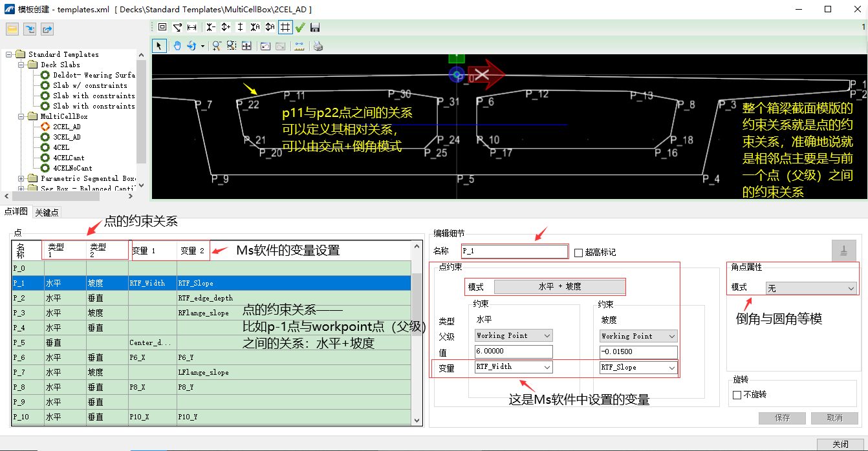The height and width of the screenshot is (451, 868).
Task: Click the nested square tool in the top toolbar
Action: (162, 27)
